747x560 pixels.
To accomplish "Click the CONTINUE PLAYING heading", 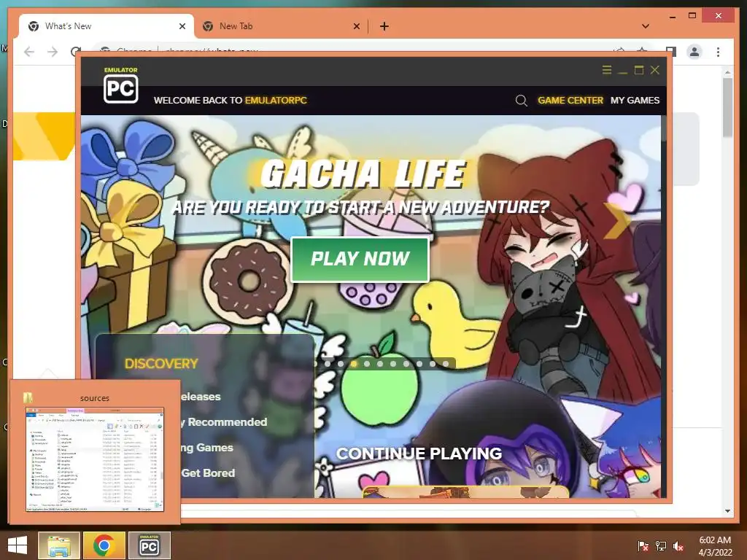I will [x=419, y=454].
